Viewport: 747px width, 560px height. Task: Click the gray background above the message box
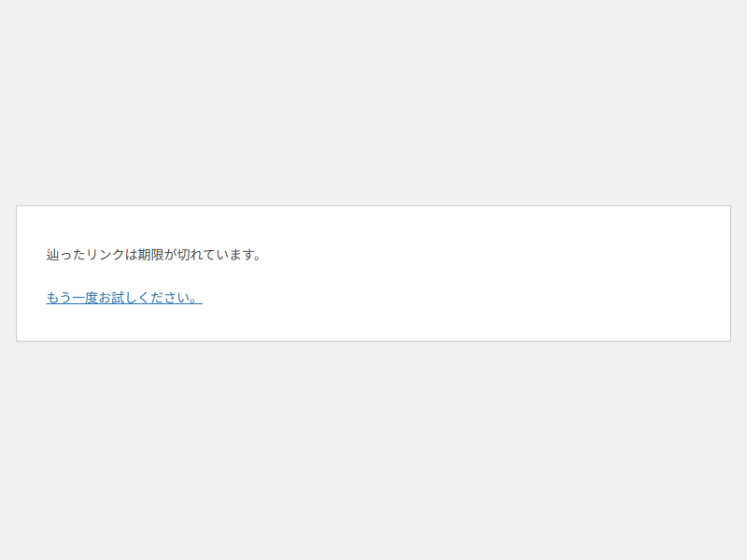[x=373, y=103]
